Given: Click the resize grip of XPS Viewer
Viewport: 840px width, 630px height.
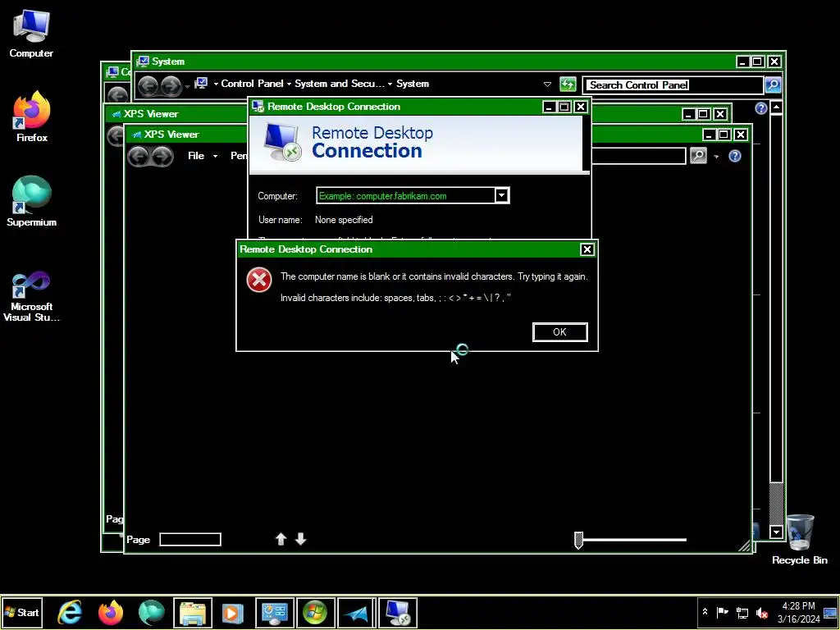Looking at the screenshot, I should point(745,546).
